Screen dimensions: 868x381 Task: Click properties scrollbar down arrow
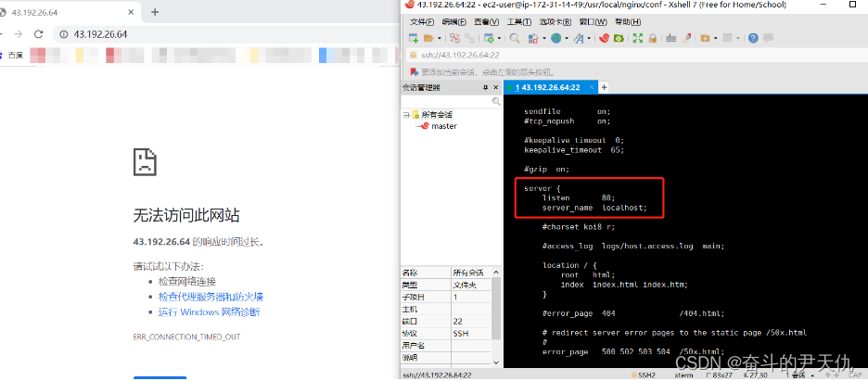tap(496, 362)
